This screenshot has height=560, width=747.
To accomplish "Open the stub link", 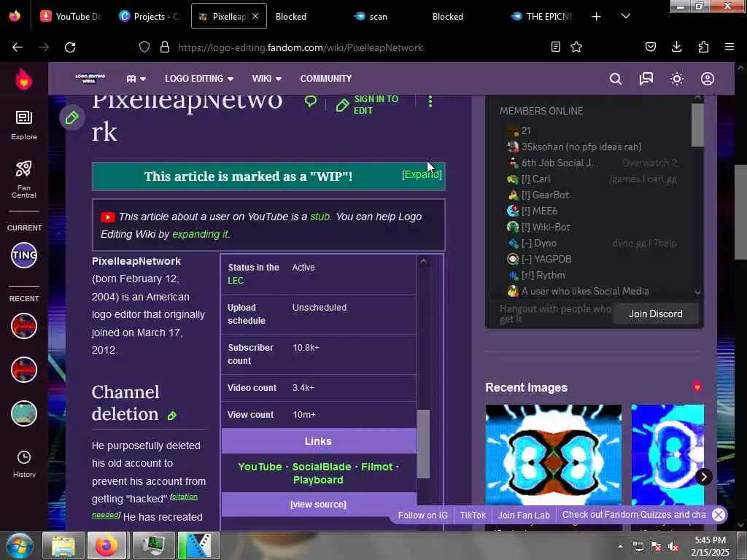I will pyautogui.click(x=320, y=217).
